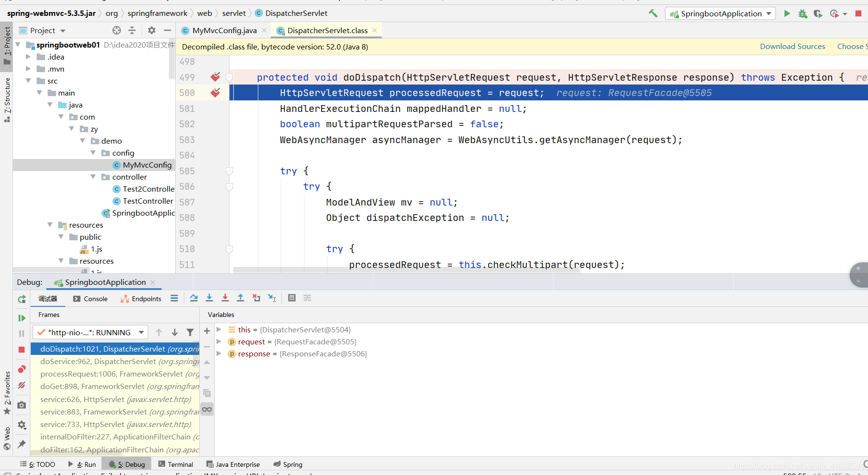This screenshot has height=475, width=868.
Task: Toggle breakpoint on line 499
Action: [215, 77]
